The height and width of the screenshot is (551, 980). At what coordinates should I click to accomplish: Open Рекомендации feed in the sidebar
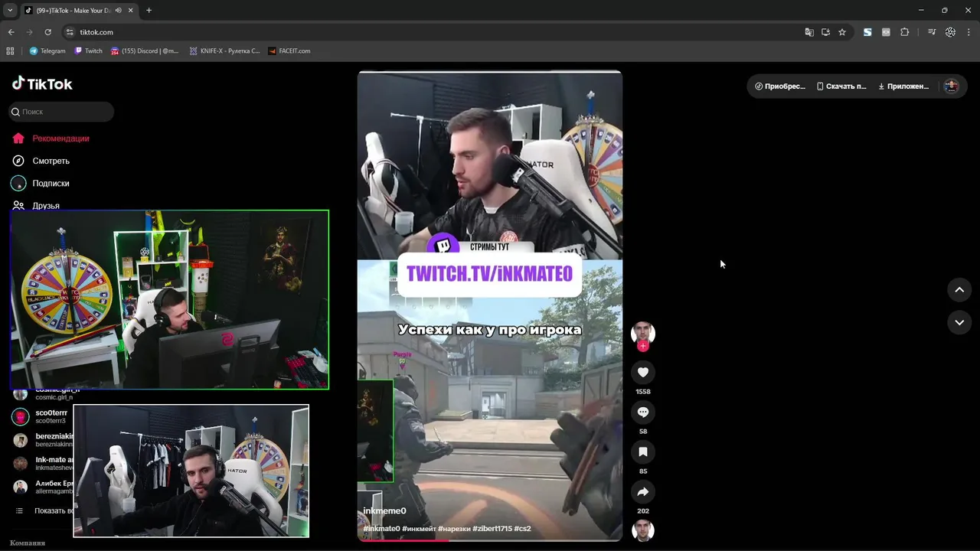(x=51, y=139)
